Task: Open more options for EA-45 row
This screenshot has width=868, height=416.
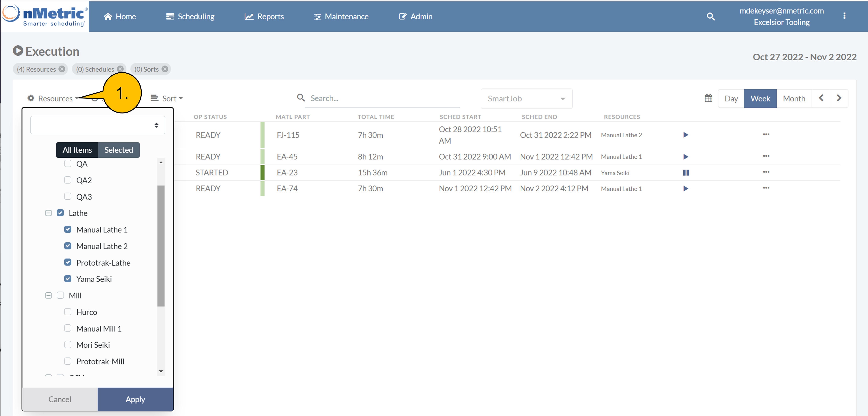Action: tap(766, 156)
